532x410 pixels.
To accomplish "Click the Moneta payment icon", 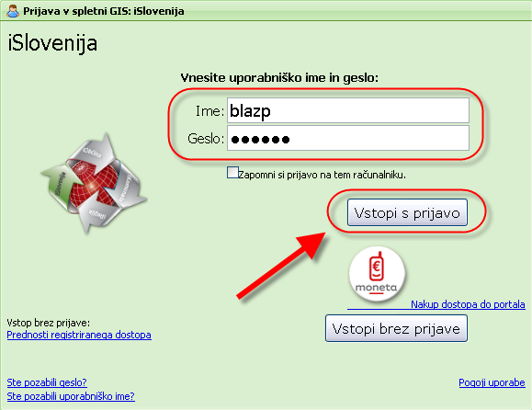I will tap(377, 274).
